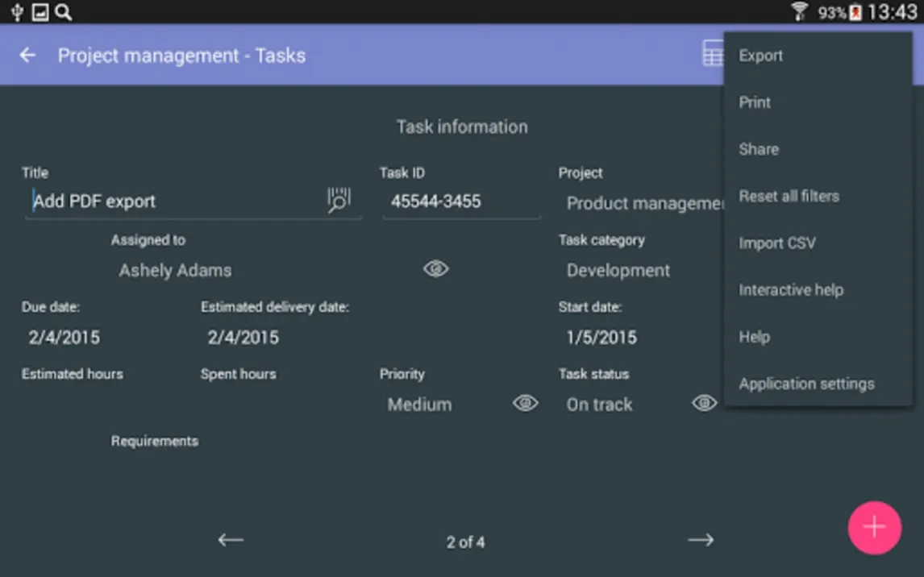Open Application settings from the menu
This screenshot has width=924, height=577.
point(806,384)
